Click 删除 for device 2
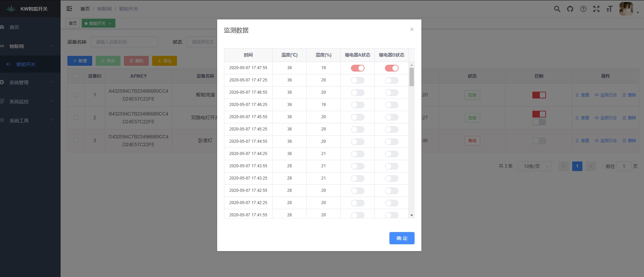This screenshot has height=277, width=644. [629, 118]
